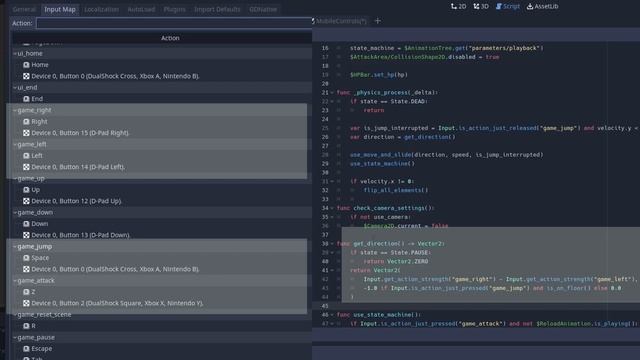Click the keyboard icon beside Space
640x360 pixels.
coord(26,258)
